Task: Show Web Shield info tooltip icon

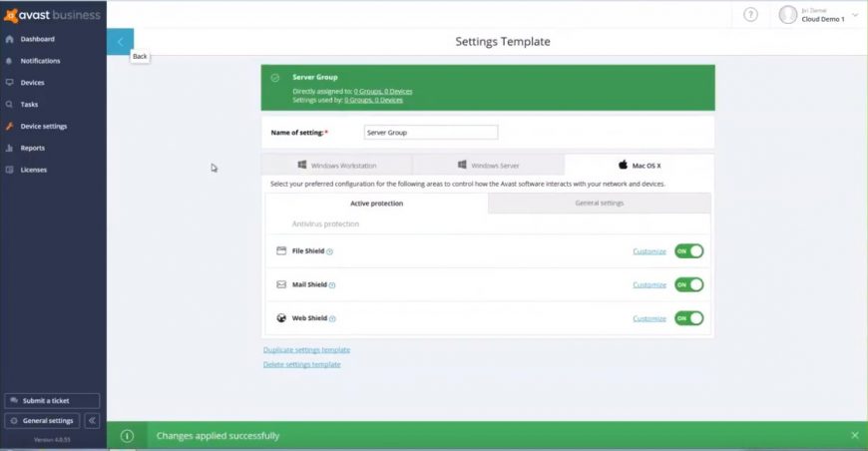Action: [x=332, y=318]
